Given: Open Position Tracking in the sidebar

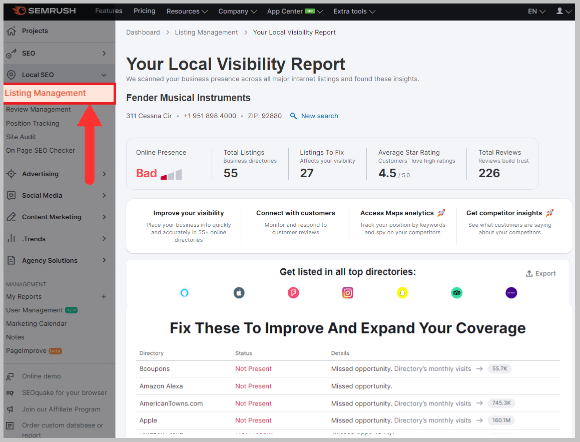Looking at the screenshot, I should pos(33,124).
